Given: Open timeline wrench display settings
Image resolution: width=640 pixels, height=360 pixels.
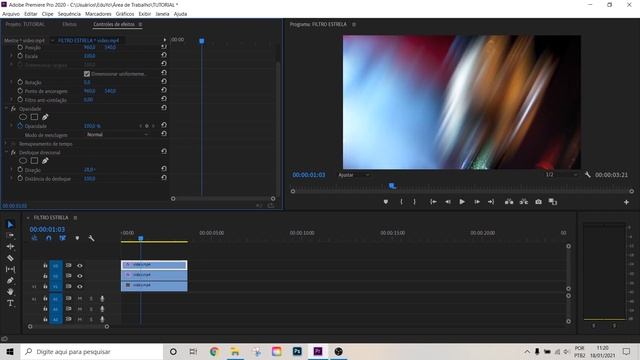Looking at the screenshot, I should [91, 238].
